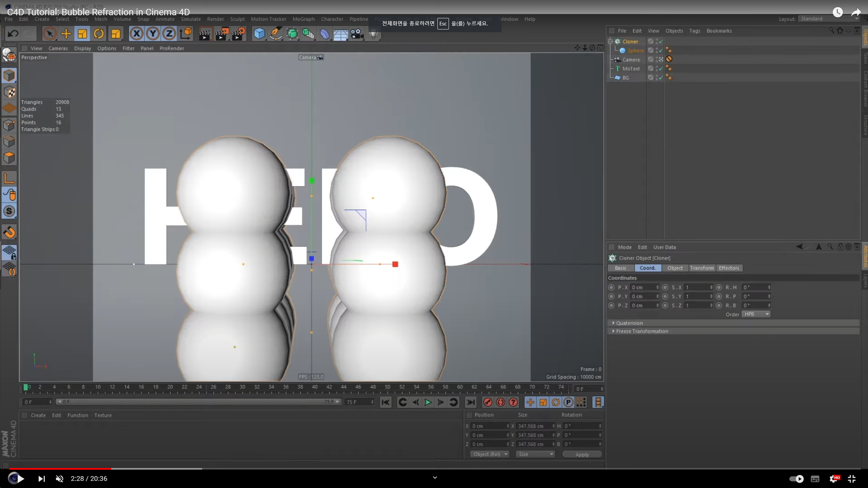Open the Simulate menu
868x488 pixels.
pyautogui.click(x=191, y=19)
